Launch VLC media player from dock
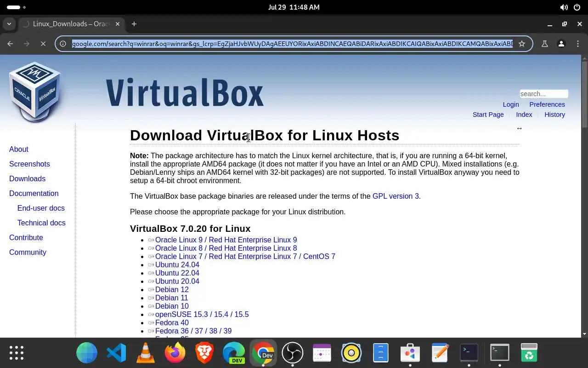Viewport: 588px width, 368px height. point(146,353)
